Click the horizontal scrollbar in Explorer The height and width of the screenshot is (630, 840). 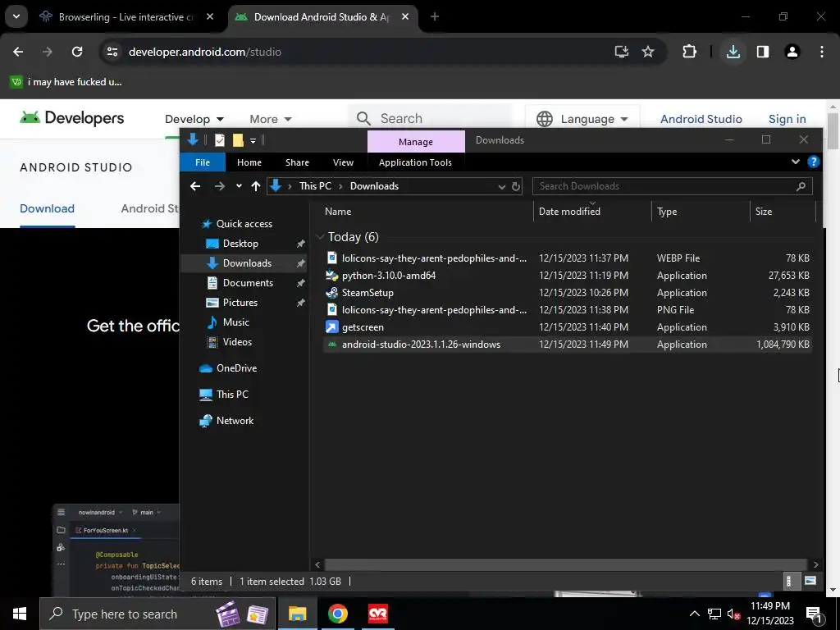pos(565,564)
